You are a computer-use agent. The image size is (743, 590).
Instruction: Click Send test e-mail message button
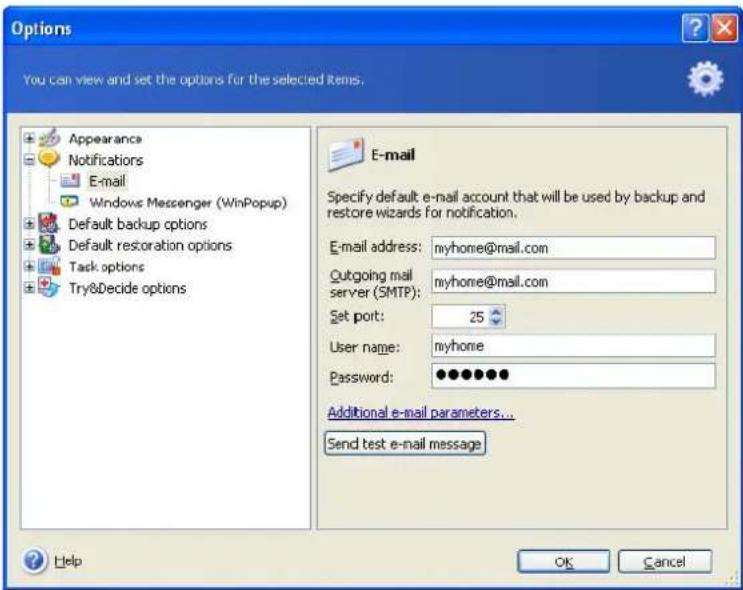pos(405,444)
